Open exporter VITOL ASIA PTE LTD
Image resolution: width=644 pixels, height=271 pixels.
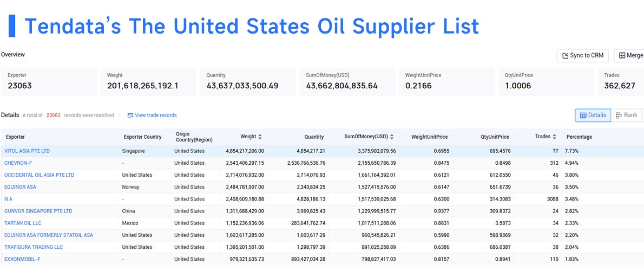[27, 151]
